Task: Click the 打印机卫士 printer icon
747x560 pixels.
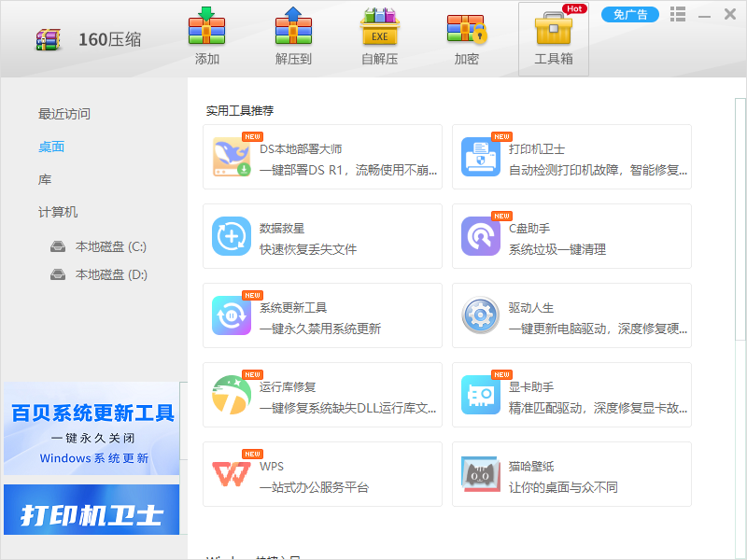Action: point(481,157)
